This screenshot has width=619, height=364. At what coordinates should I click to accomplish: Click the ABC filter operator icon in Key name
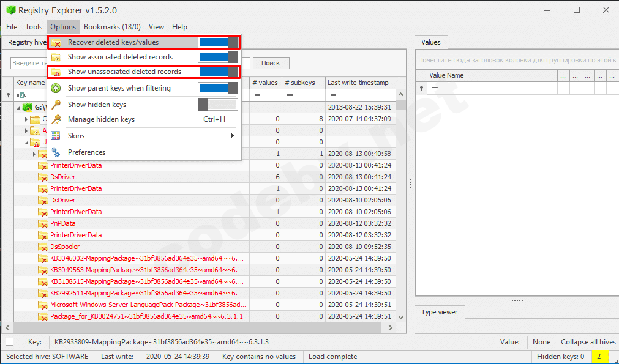click(21, 95)
